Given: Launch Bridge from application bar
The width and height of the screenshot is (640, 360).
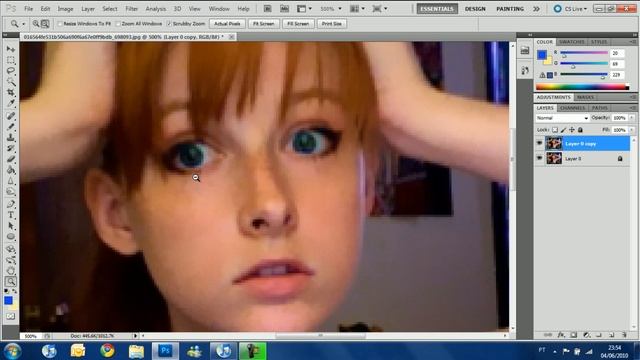Looking at the screenshot, I should (267, 9).
